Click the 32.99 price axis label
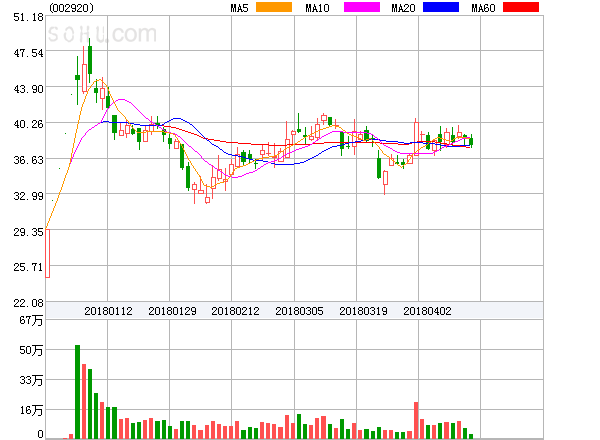This screenshot has width=600, height=440. 28,196
